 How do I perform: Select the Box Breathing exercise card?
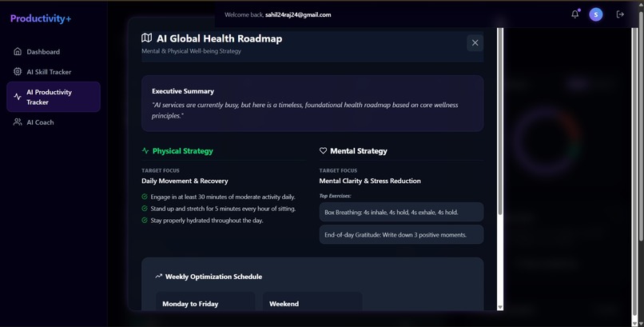coord(401,212)
